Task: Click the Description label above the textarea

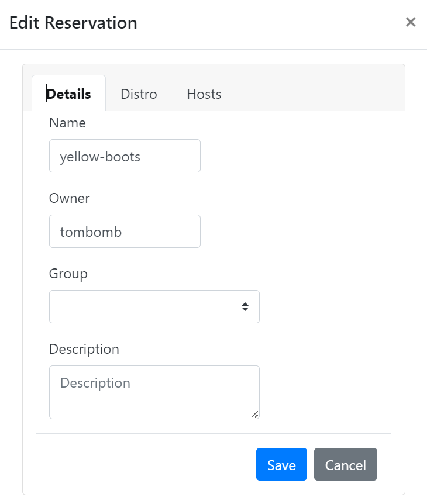Action: pos(84,350)
